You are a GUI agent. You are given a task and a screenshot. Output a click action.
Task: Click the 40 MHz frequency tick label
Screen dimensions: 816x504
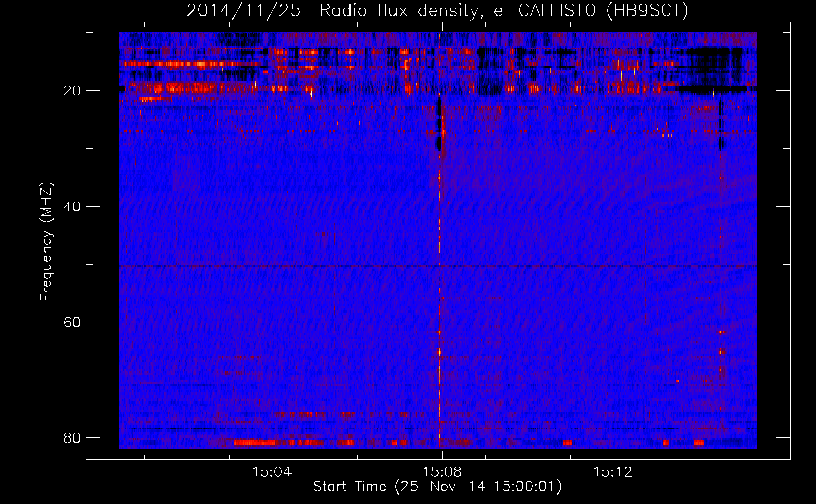pyautogui.click(x=73, y=206)
